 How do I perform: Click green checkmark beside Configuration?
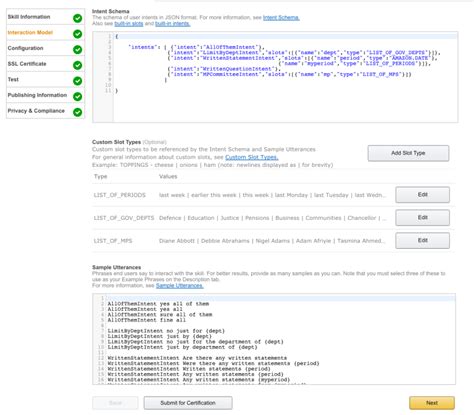coord(78,50)
